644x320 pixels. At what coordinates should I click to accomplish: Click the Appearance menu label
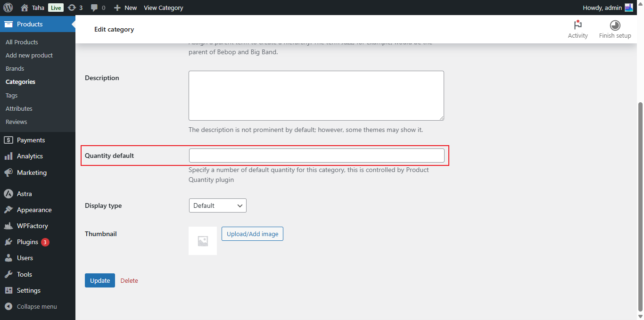(x=34, y=210)
